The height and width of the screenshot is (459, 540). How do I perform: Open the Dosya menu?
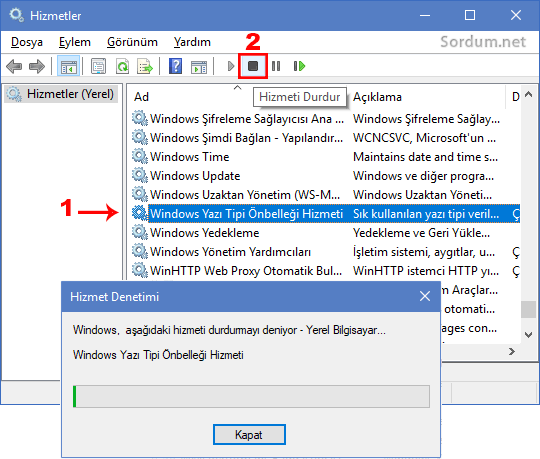coord(27,42)
